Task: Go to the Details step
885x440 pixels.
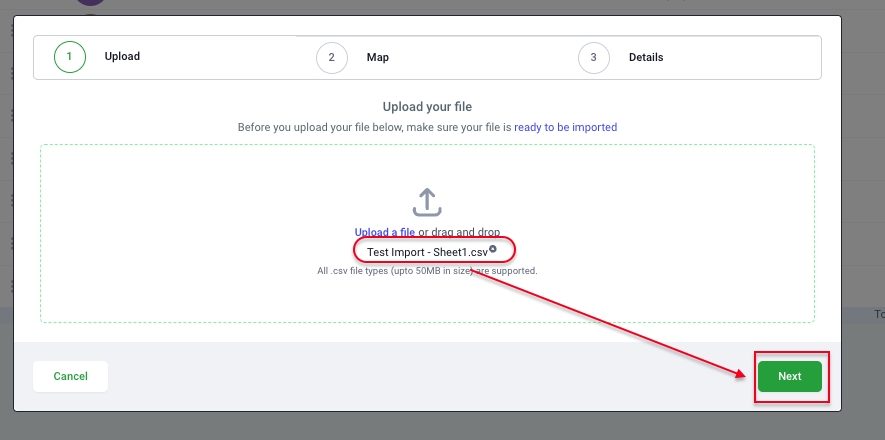Action: (645, 57)
